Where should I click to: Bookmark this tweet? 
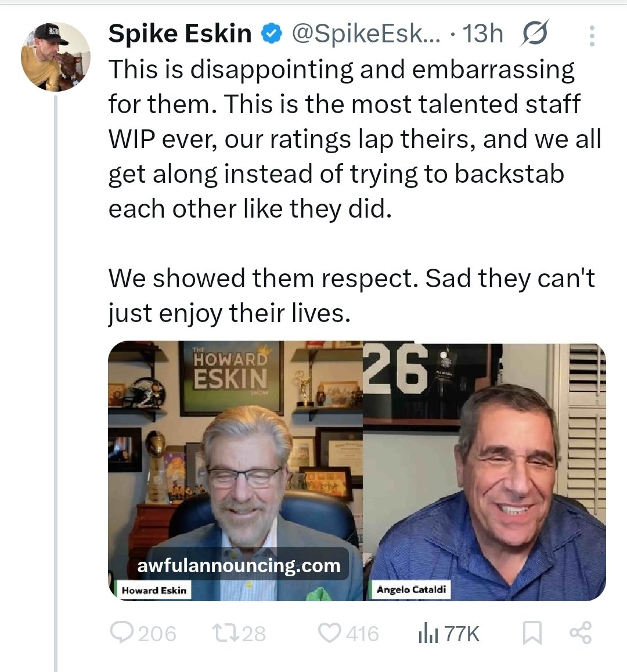click(532, 633)
